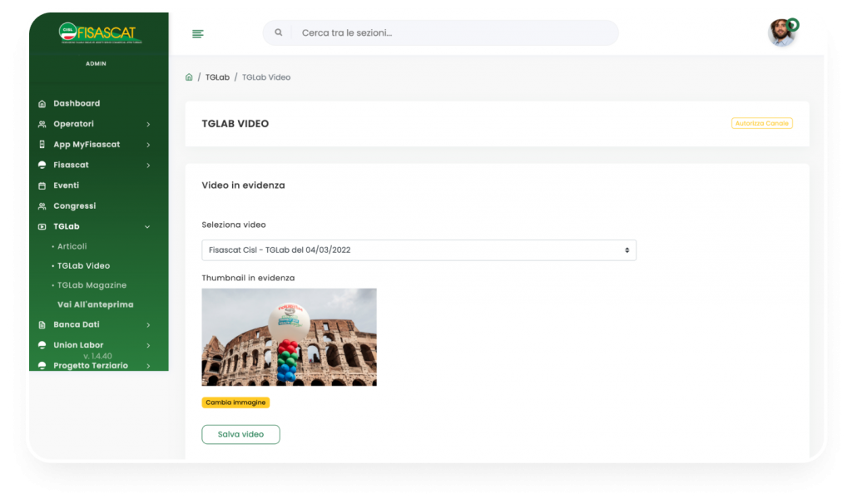Click the Dashboard sidebar icon
The width and height of the screenshot is (852, 504).
tap(42, 104)
